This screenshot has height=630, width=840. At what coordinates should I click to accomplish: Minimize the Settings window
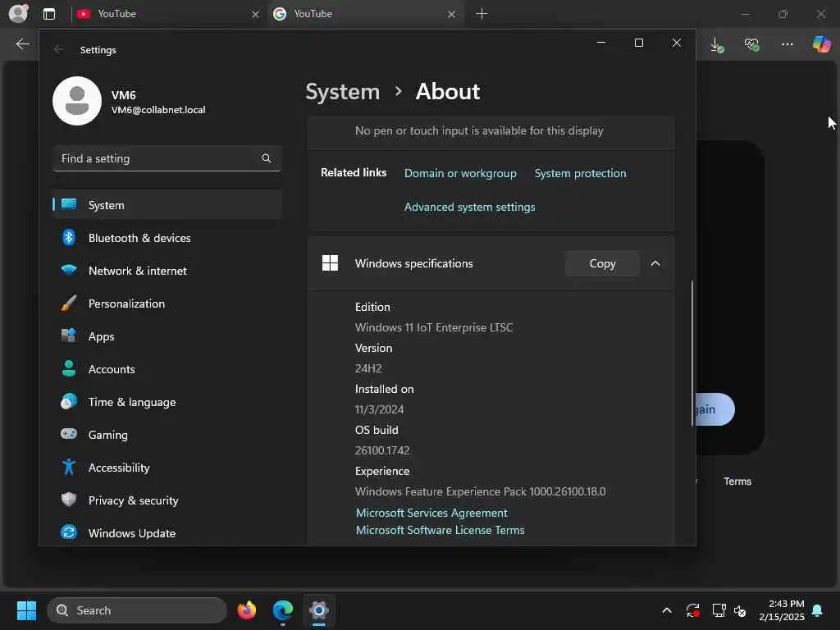[x=601, y=43]
